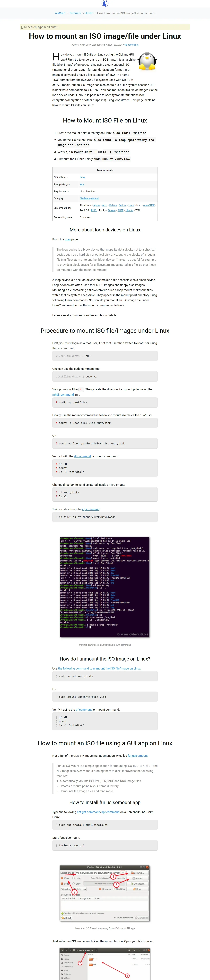Click the cde folder icon in file browser image
Screen dimensions: 210x980
(x=91, y=964)
